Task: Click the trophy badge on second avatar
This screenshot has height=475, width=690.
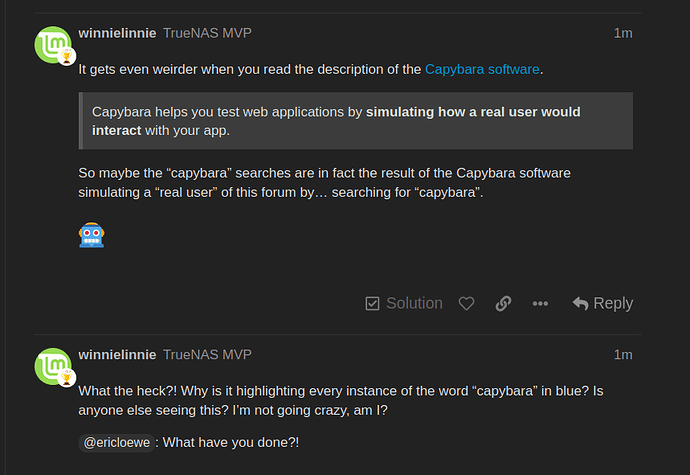Action: click(67, 378)
